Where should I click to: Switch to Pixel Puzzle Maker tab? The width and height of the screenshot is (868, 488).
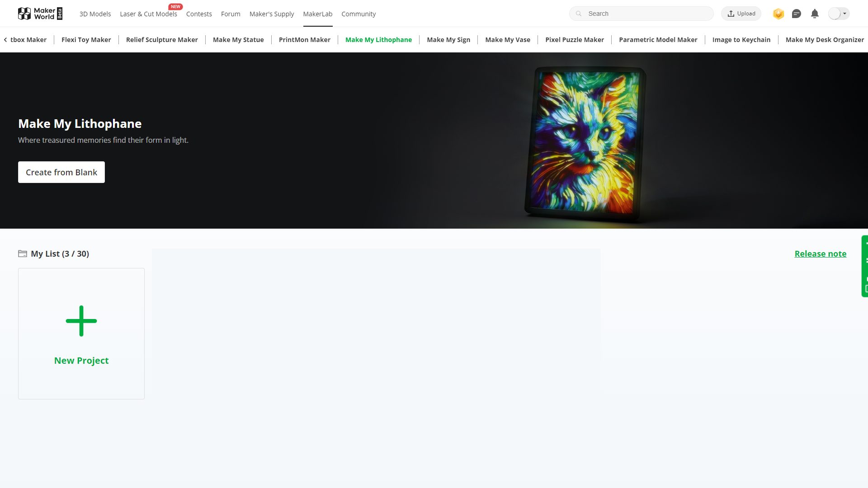point(575,40)
